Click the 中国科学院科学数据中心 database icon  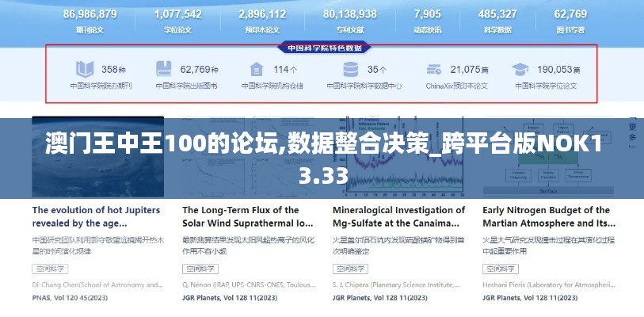[349, 69]
